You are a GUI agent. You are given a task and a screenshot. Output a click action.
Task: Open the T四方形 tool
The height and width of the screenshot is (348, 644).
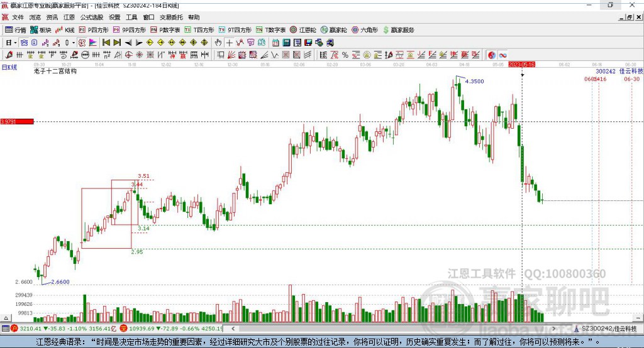coord(199,30)
